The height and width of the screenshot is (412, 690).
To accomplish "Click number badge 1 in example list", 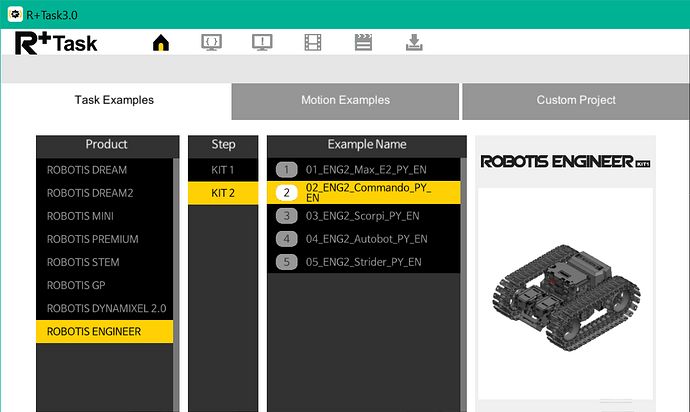I will 286,169.
